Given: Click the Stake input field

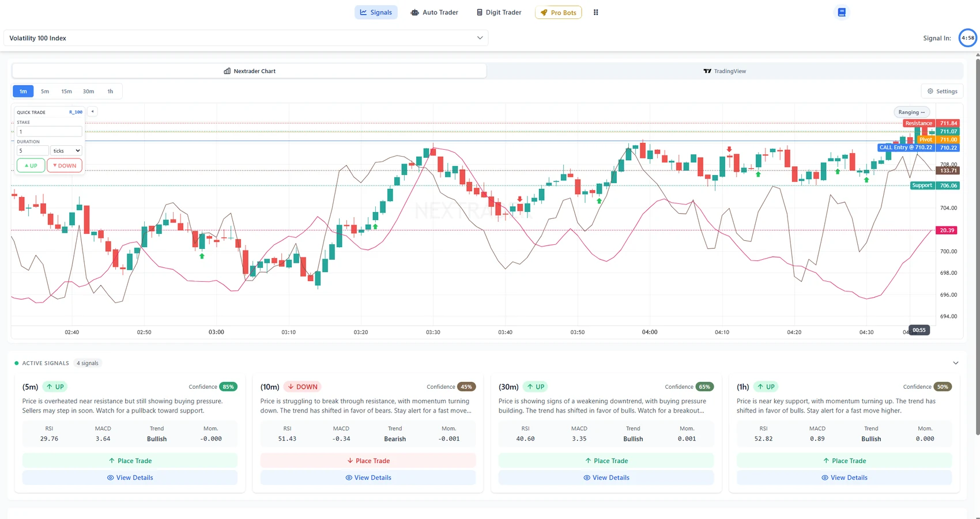Looking at the screenshot, I should point(49,132).
